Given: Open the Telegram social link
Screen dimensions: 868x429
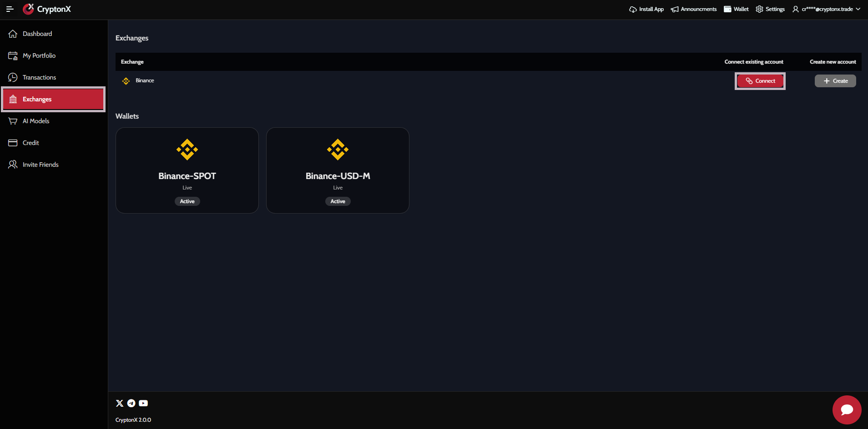Looking at the screenshot, I should (131, 403).
